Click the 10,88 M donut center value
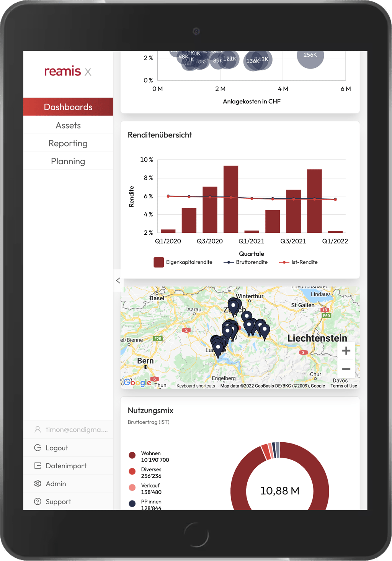Screen dimensions: 392x561 [x=280, y=491]
